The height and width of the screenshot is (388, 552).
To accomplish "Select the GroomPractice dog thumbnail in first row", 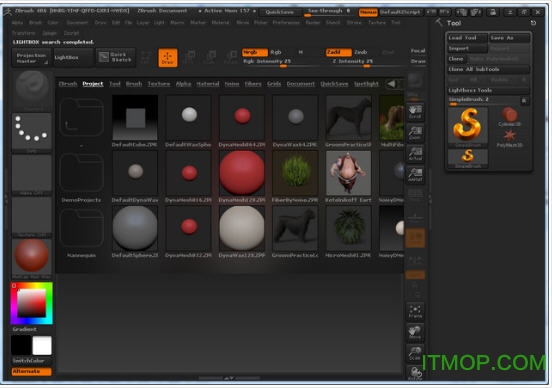I will tap(349, 118).
